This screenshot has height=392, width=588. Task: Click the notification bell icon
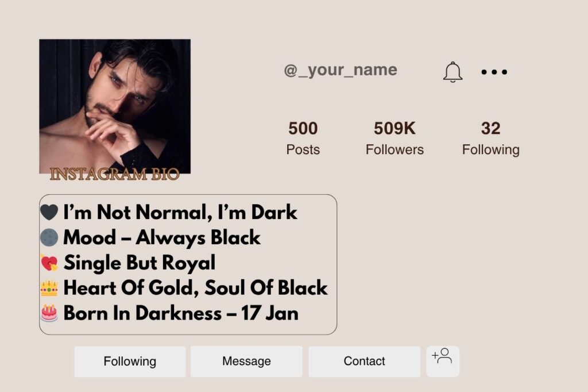click(452, 72)
